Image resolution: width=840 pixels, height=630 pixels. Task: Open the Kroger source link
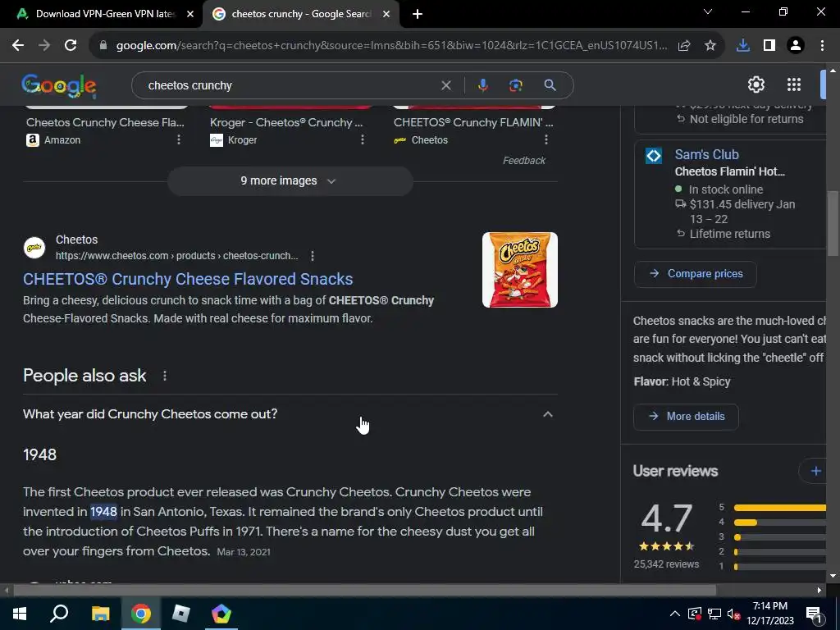pyautogui.click(x=234, y=140)
